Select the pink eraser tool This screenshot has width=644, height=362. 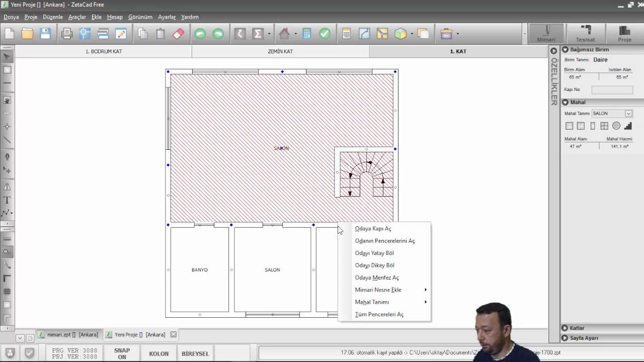[x=179, y=34]
